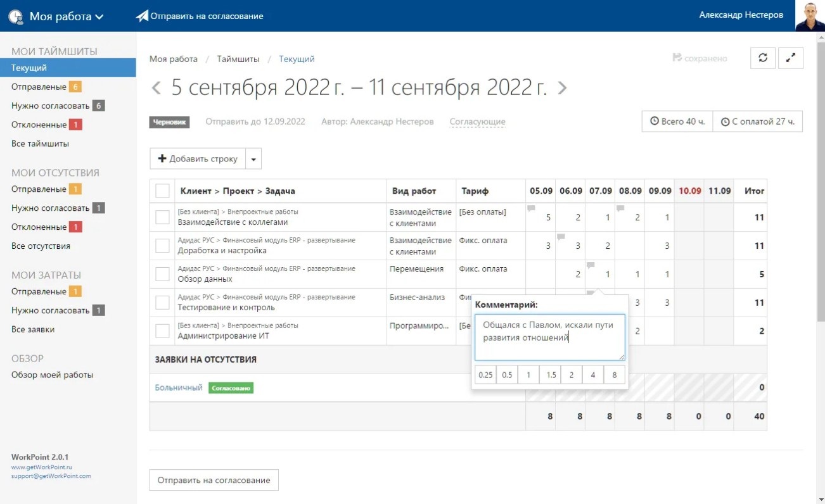This screenshot has width=825, height=504.
Task: Open comment icon on 06.09 Доработка row
Action: tap(561, 237)
